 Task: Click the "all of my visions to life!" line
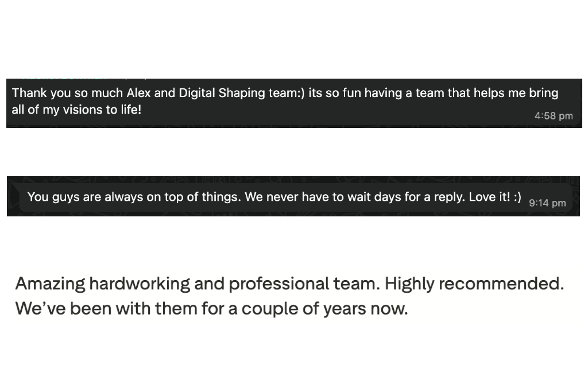pos(76,109)
